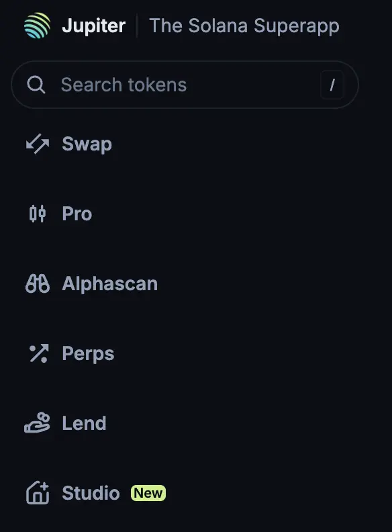Click the Pro candlestick chart icon
Image resolution: width=392 pixels, height=532 pixels.
(38, 214)
